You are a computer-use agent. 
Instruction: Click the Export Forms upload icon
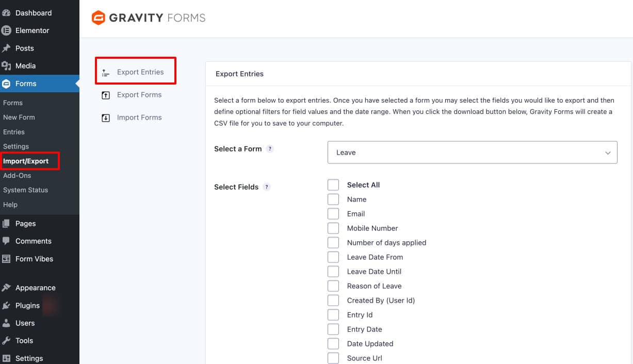(106, 95)
